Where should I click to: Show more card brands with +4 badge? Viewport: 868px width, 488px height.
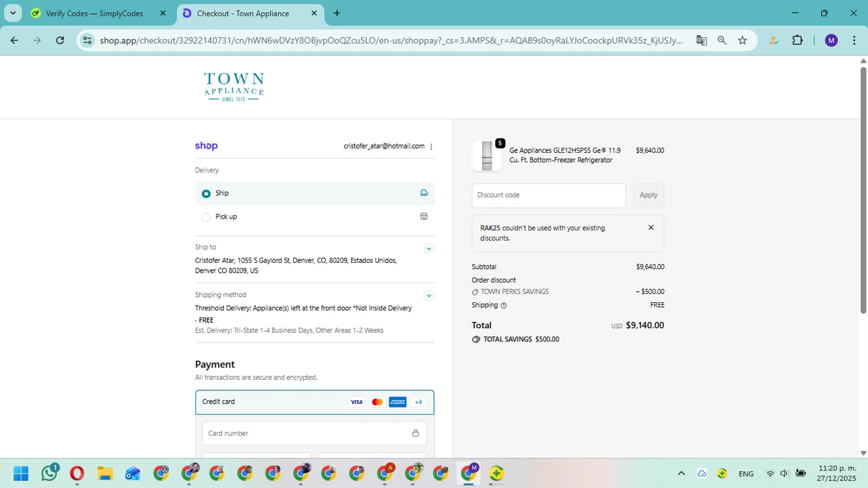[x=418, y=402]
